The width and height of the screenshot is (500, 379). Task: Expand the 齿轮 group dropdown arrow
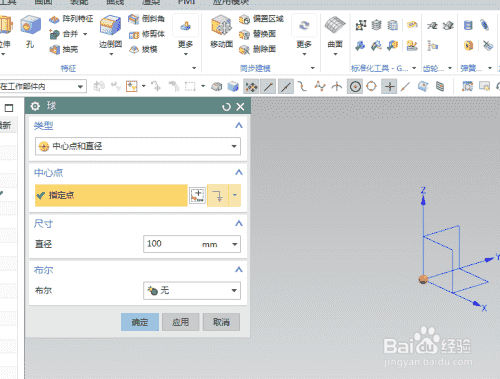(x=450, y=68)
